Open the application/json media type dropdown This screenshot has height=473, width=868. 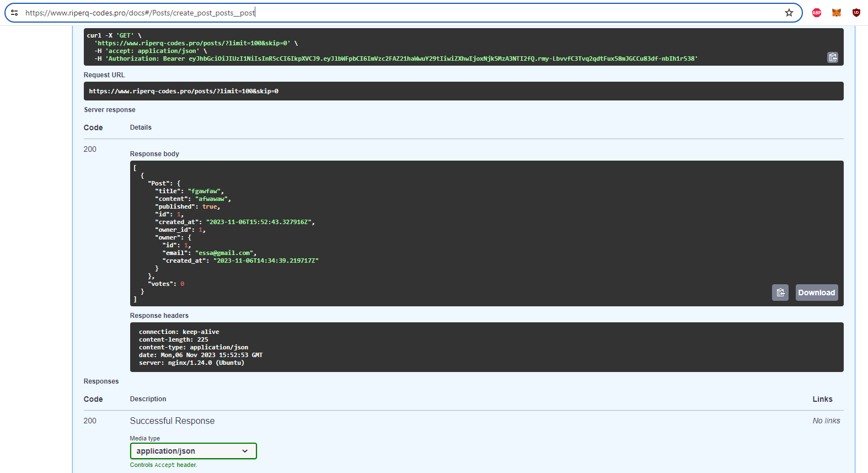(194, 451)
